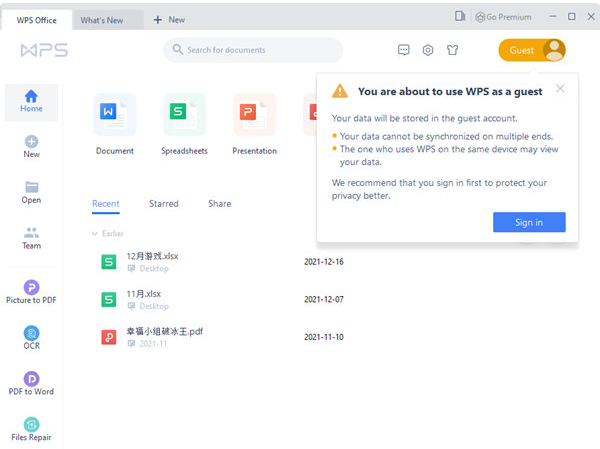Screen dimensions: 600x449
Task: Click the partially hidden PDF tile
Action: tap(310, 114)
